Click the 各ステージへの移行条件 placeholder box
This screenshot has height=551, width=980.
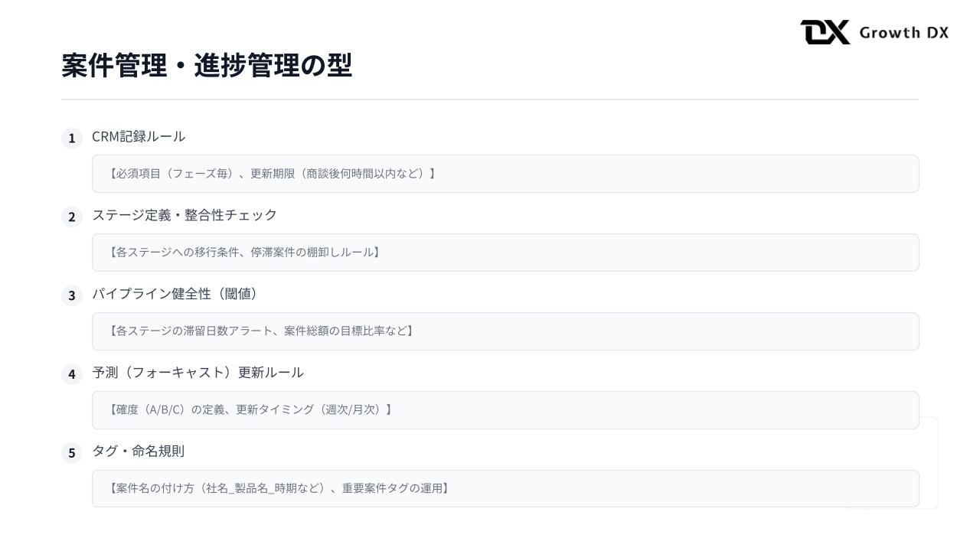(x=505, y=253)
